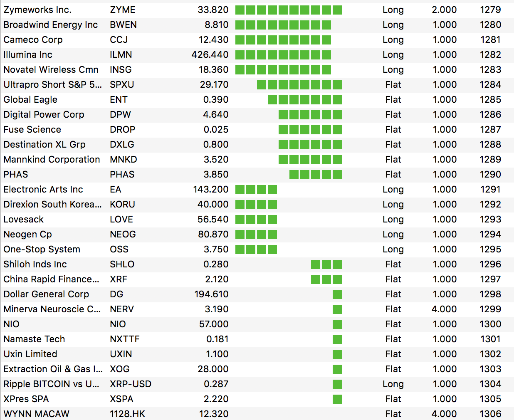
Task: Click the quantity 2.000 in the Zymeworks row
Action: tap(444, 10)
